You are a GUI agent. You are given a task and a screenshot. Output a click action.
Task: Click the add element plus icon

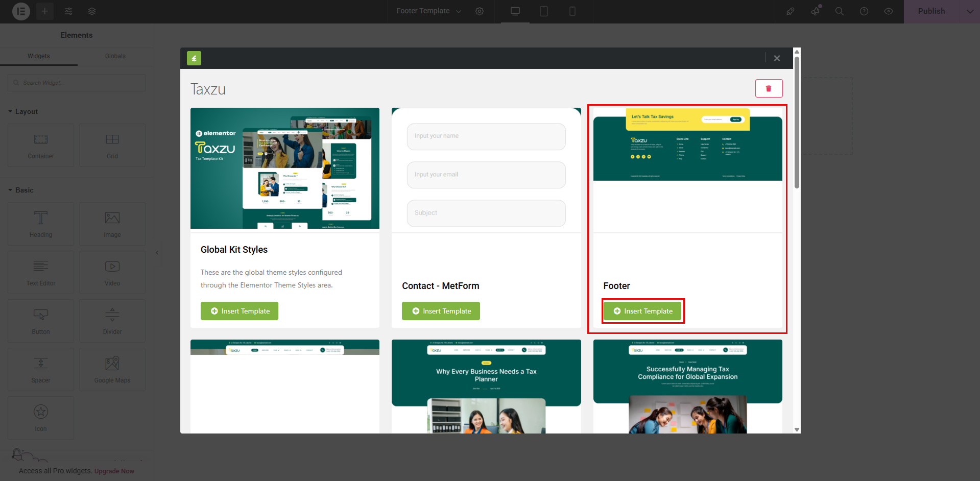coord(45,11)
